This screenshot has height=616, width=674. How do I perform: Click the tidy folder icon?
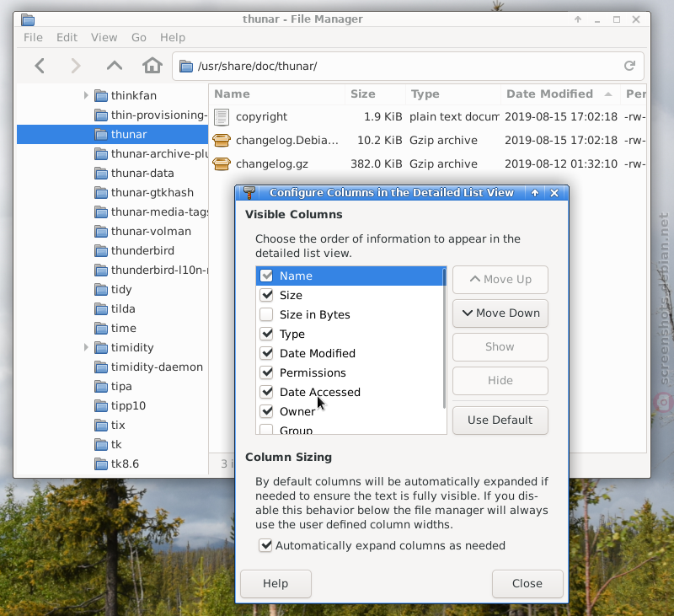click(x=101, y=290)
